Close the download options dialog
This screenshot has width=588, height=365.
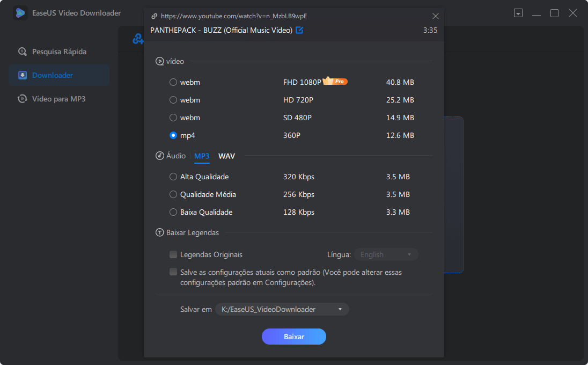pos(436,16)
